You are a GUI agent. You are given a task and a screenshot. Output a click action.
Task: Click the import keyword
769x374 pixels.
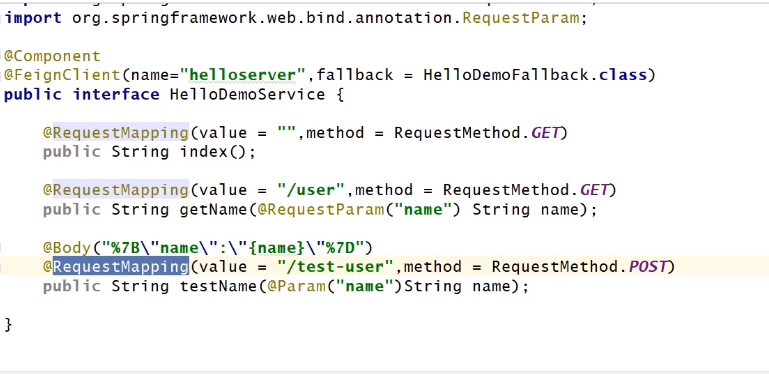click(33, 18)
